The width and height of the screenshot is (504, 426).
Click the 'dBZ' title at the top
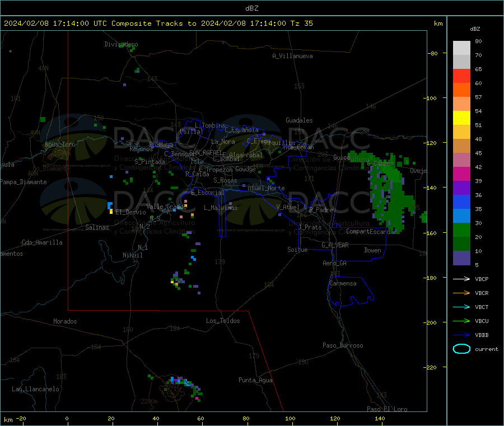pos(251,8)
